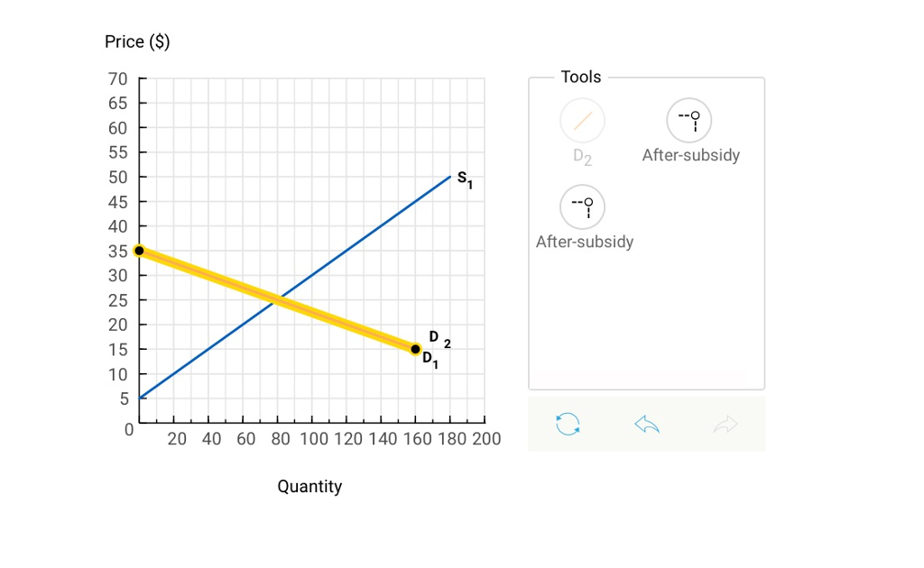Select the After-subsidy tool beside the D2 tool
The width and height of the screenshot is (924, 568).
(688, 120)
